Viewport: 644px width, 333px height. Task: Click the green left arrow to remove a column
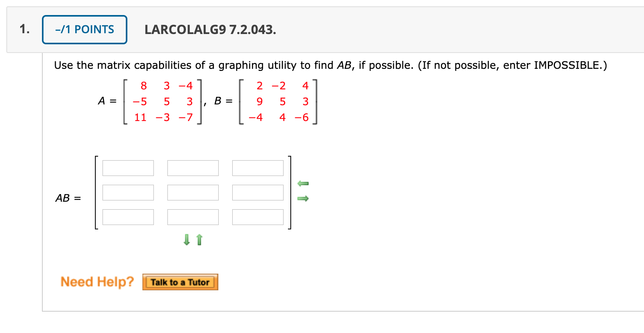pyautogui.click(x=303, y=183)
